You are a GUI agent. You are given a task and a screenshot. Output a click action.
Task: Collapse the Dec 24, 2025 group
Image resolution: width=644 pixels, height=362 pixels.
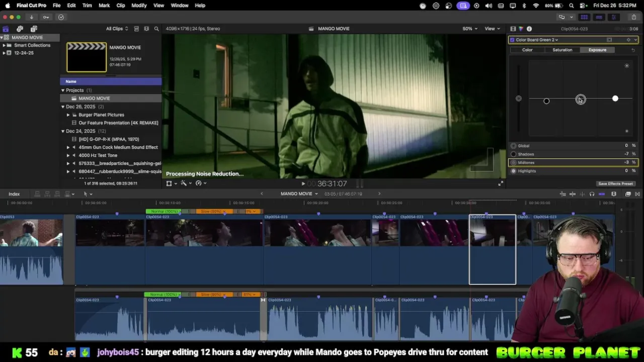coord(63,131)
